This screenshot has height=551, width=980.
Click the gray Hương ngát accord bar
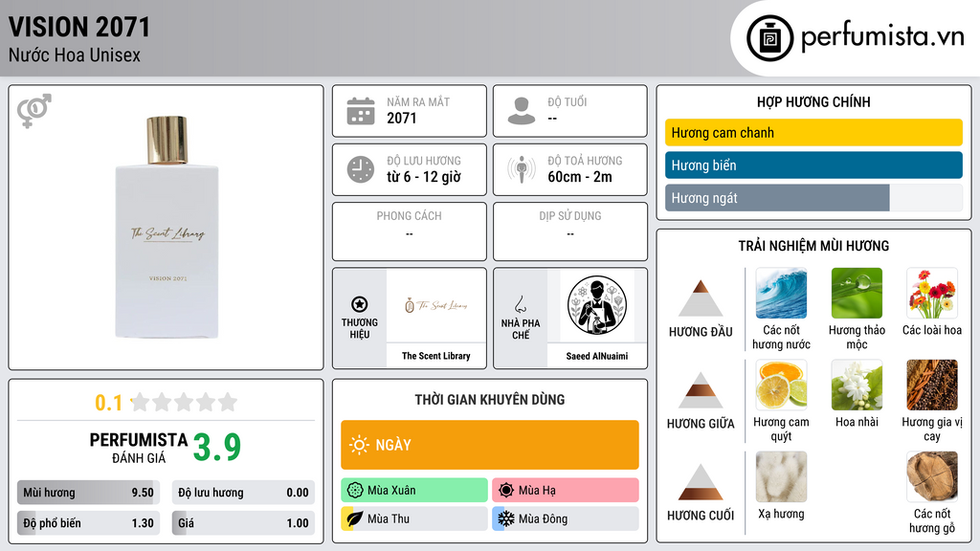pos(813,197)
